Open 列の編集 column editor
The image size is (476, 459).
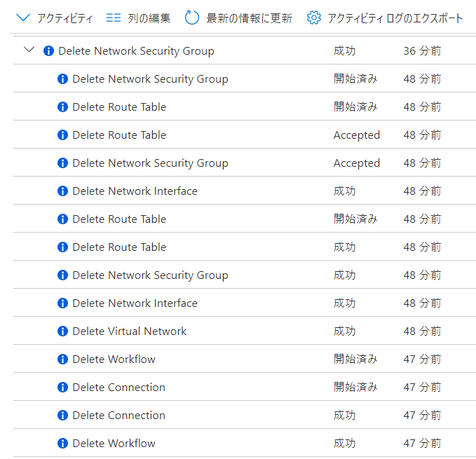pyautogui.click(x=149, y=18)
